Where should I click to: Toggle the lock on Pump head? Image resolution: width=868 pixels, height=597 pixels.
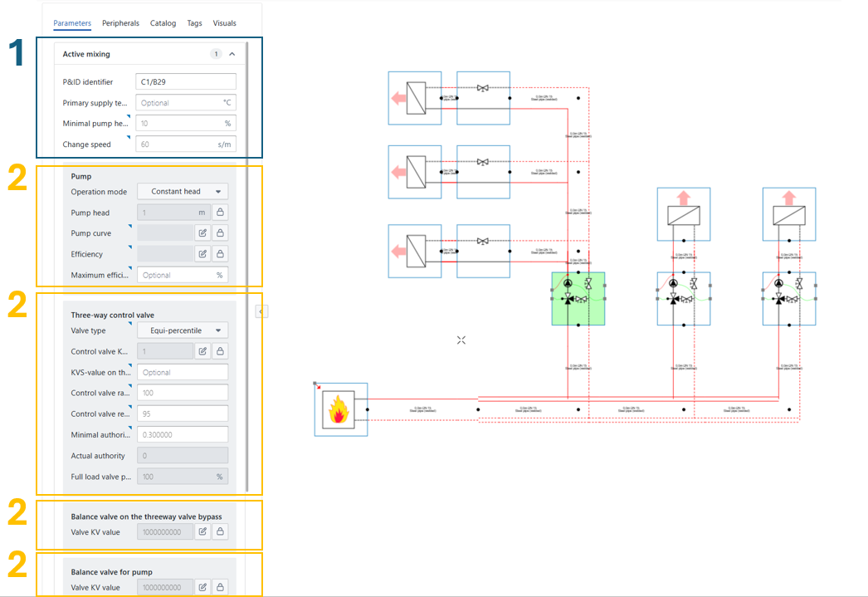220,213
